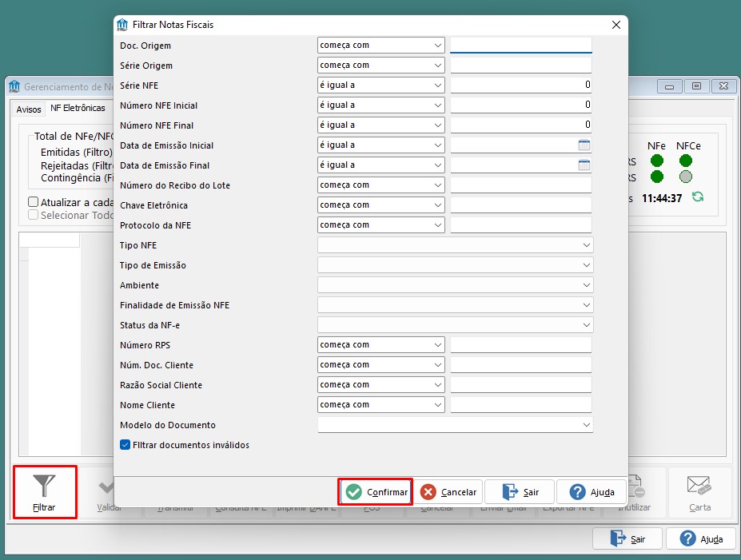The width and height of the screenshot is (741, 560).
Task: Click the 11:44:37 time text
Action: [662, 198]
